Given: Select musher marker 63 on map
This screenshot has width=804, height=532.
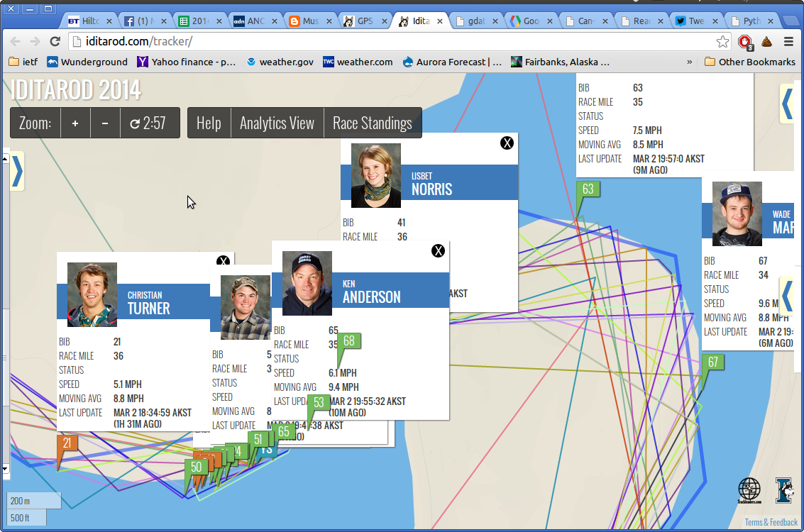Looking at the screenshot, I should click(x=588, y=189).
